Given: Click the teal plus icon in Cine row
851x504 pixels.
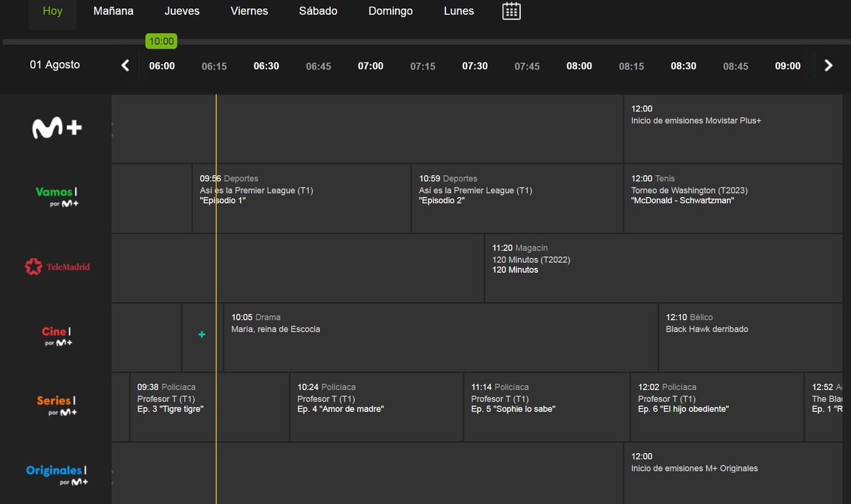Looking at the screenshot, I should click(x=202, y=335).
